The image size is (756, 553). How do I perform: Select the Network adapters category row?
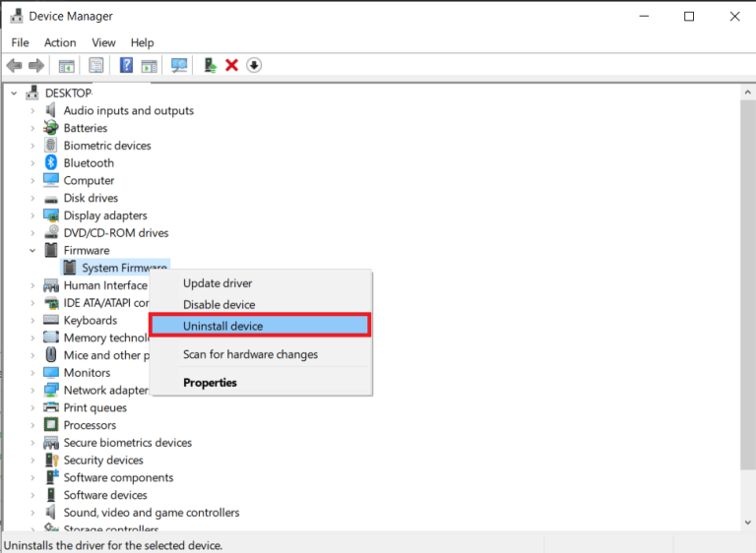(x=105, y=390)
